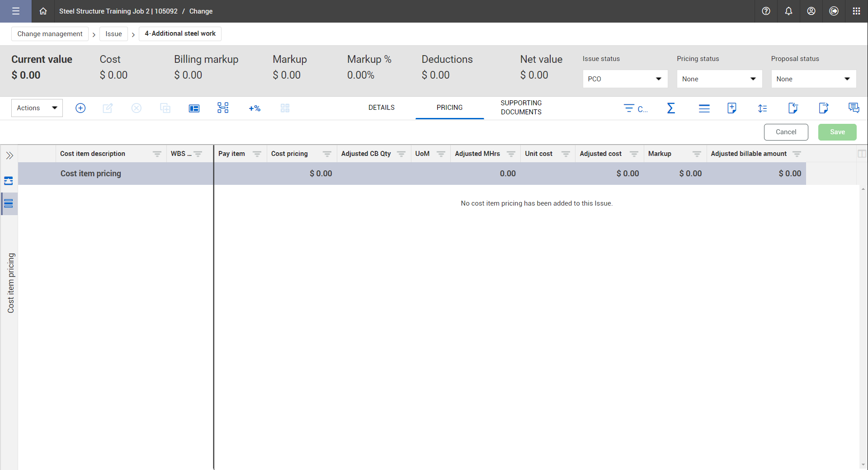
Task: Expand the left side panel chevrons
Action: (9, 156)
